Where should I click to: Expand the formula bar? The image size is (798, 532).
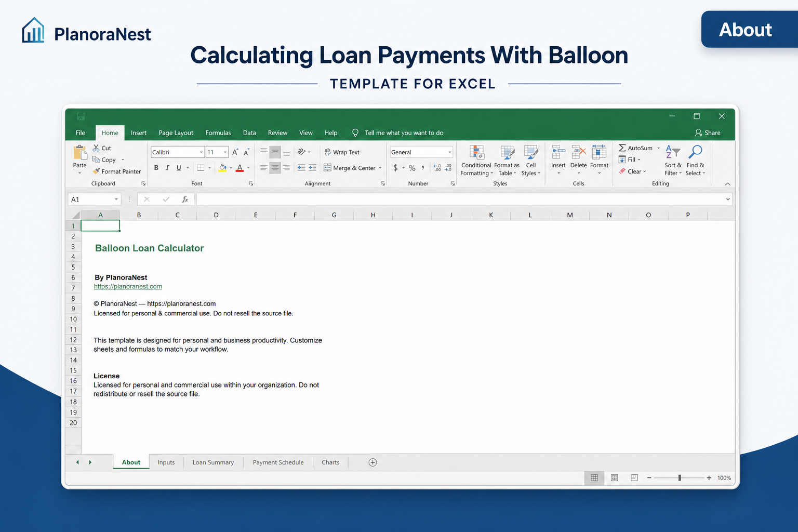point(727,199)
